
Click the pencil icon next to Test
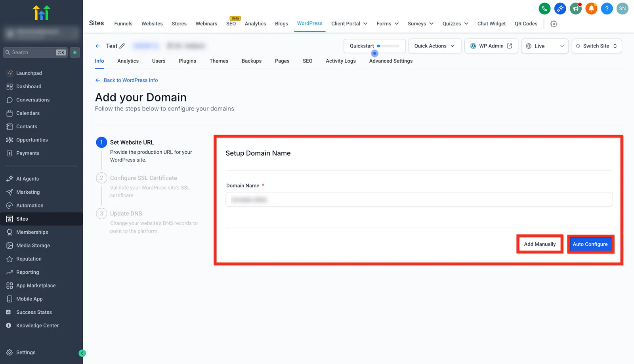(122, 46)
